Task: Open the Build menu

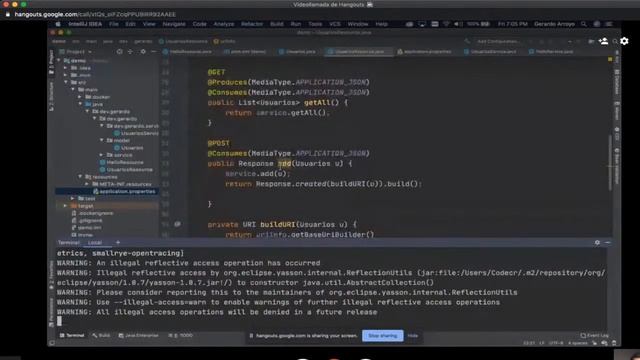Action: (277, 24)
